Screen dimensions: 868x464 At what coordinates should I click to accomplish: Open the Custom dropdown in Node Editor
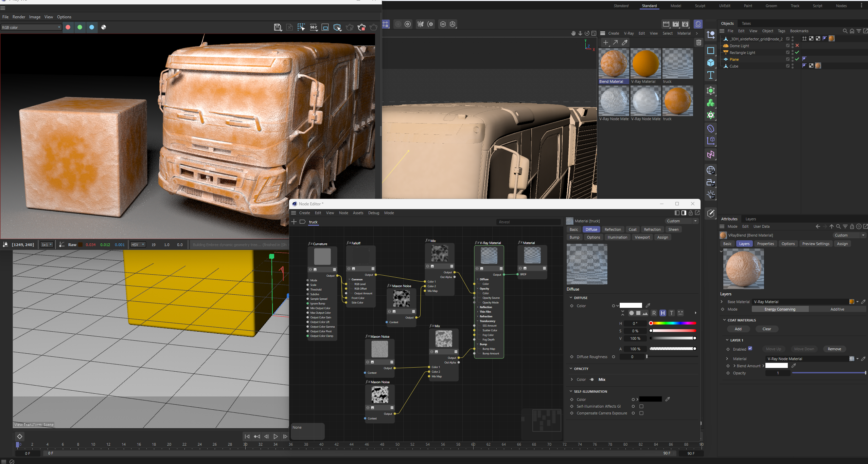click(681, 221)
